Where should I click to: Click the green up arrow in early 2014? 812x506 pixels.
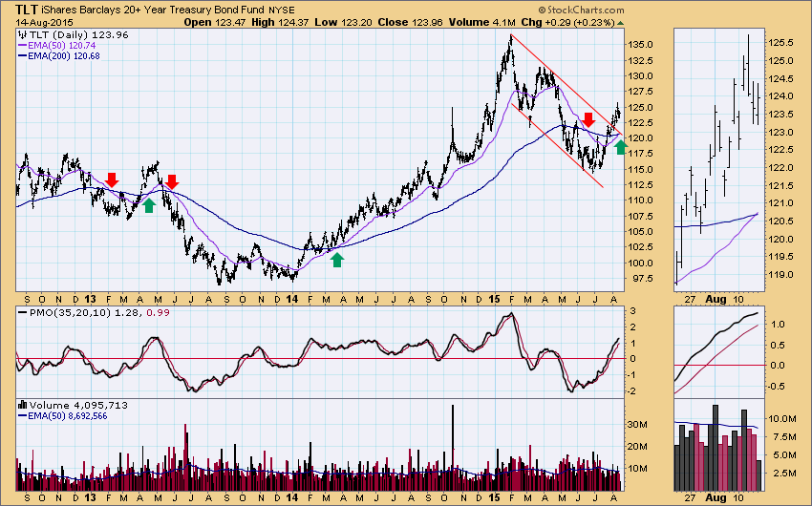(x=337, y=259)
